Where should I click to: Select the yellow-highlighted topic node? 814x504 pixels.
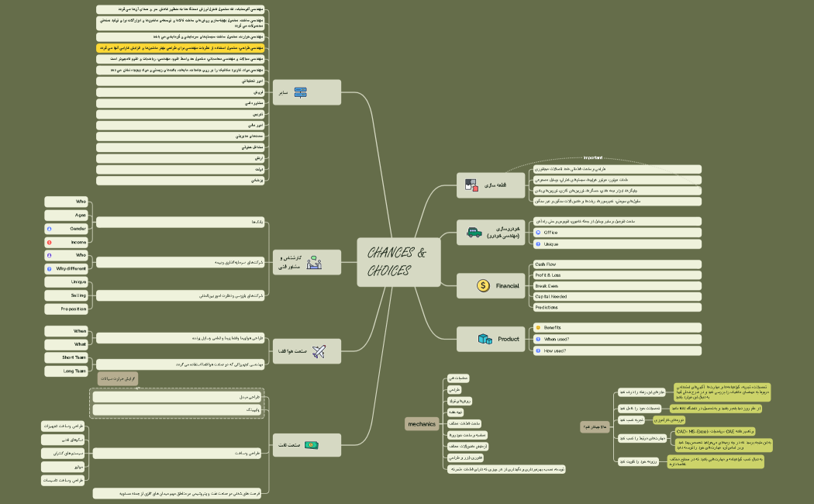[180, 47]
